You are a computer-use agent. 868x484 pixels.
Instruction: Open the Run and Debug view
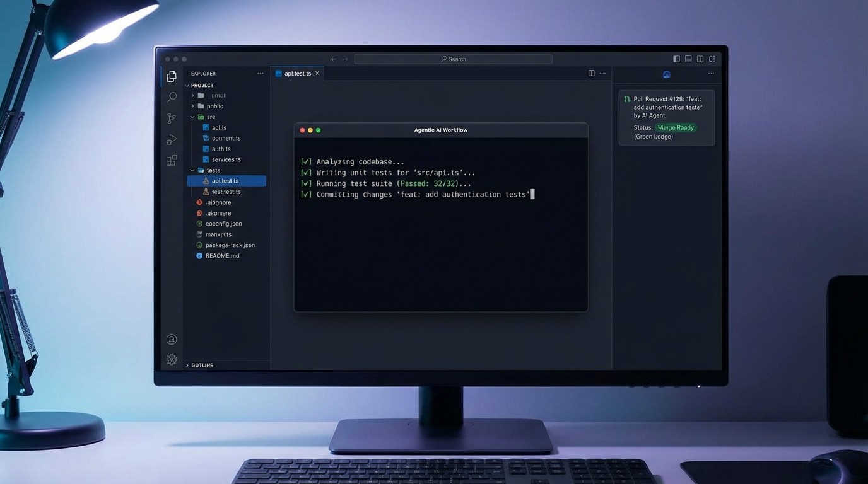click(x=171, y=139)
